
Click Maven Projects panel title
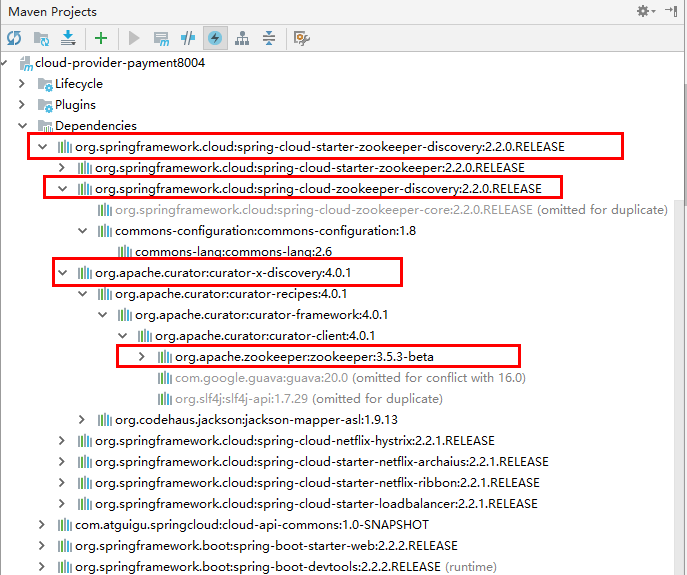tap(53, 11)
